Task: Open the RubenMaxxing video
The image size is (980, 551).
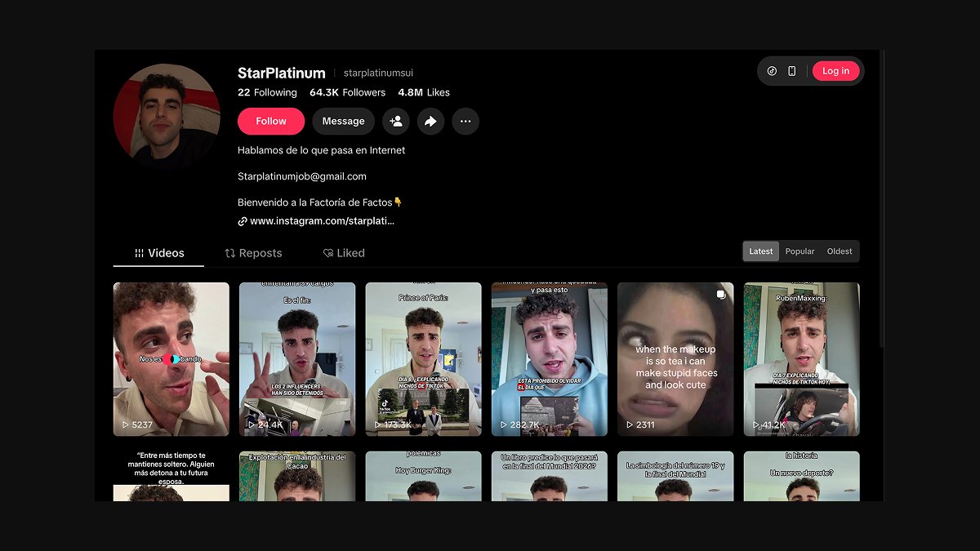Action: [x=802, y=359]
